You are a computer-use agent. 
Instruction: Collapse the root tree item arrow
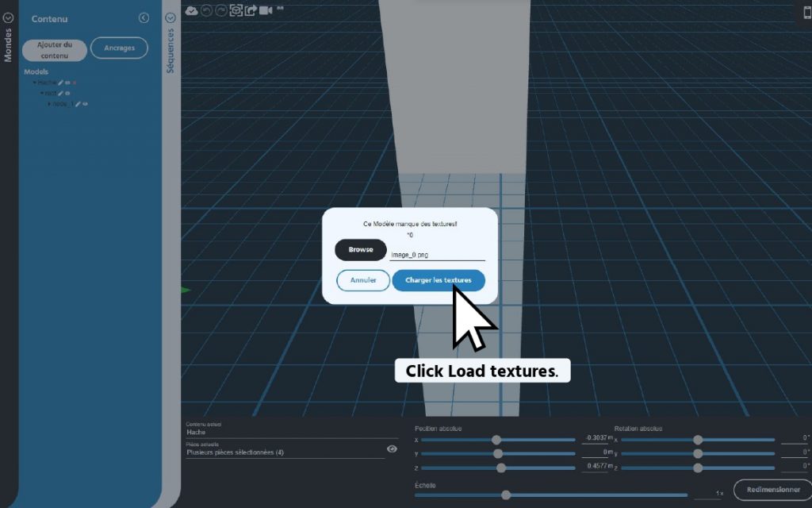pyautogui.click(x=42, y=93)
